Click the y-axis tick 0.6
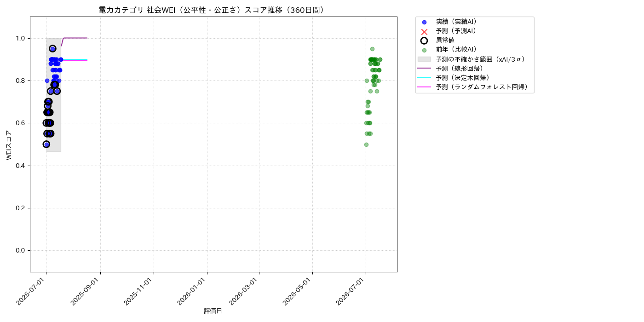The height and width of the screenshot is (322, 644). [x=21, y=123]
